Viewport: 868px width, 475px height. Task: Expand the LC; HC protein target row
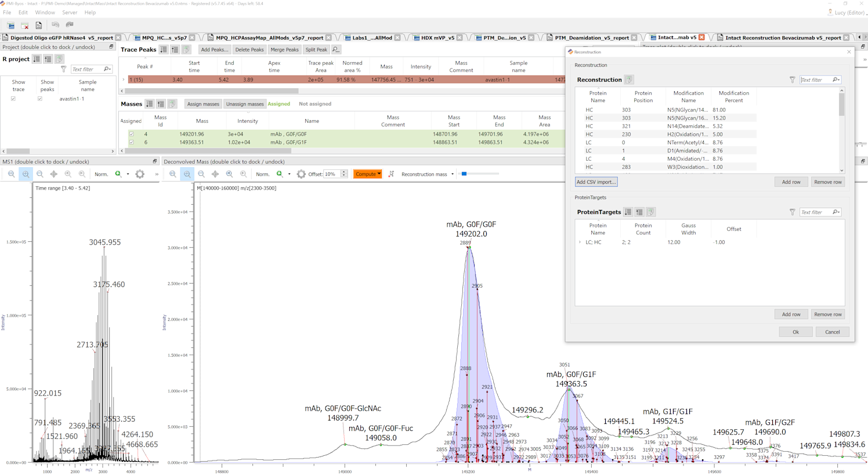pos(580,242)
